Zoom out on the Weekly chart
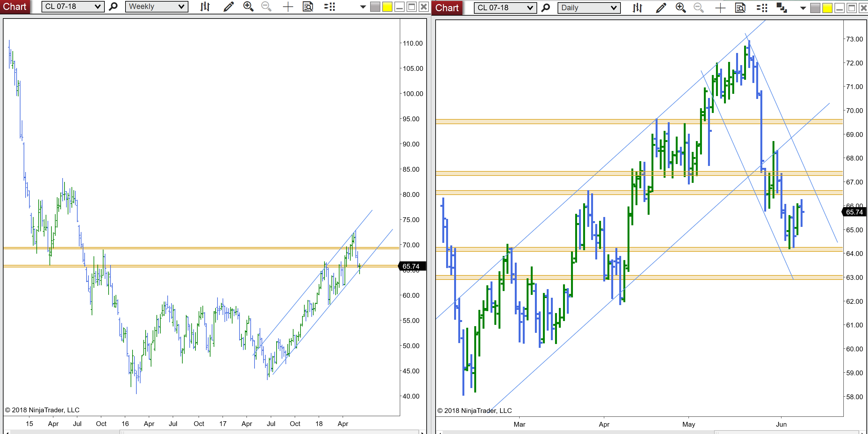868x434 pixels. click(266, 6)
